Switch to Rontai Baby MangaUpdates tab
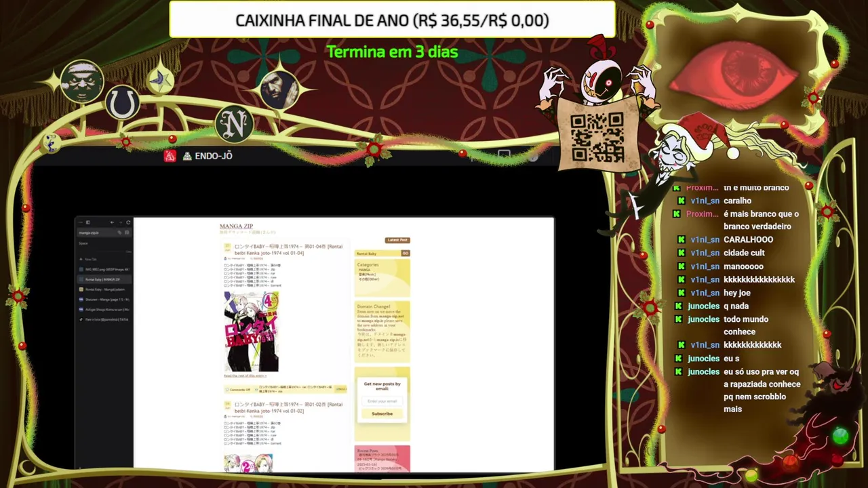This screenshot has height=488, width=868. point(104,289)
